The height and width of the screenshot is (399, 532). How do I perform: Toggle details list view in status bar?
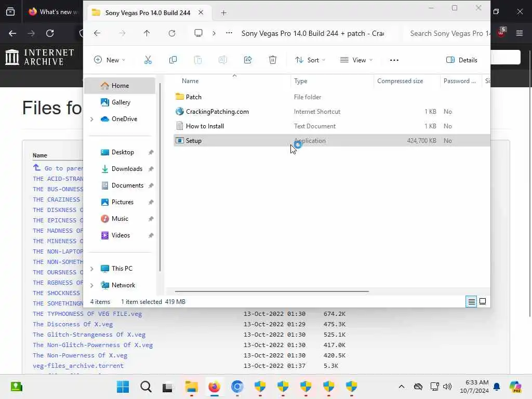click(x=471, y=301)
